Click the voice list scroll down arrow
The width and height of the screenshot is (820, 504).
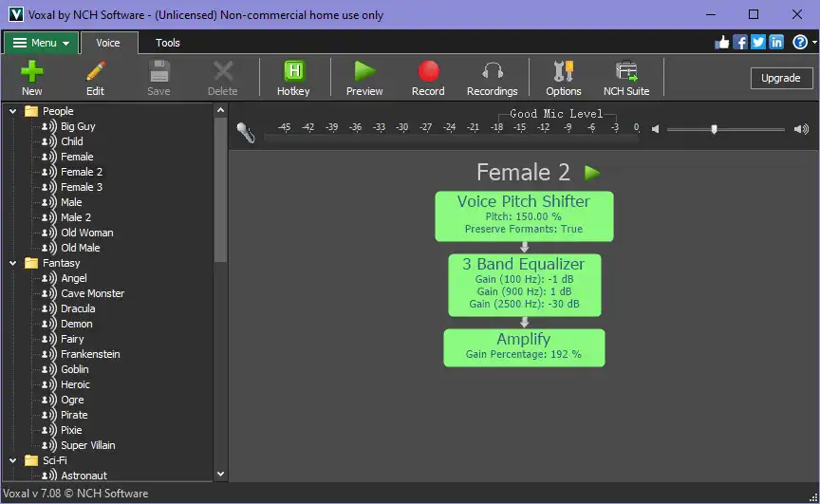coord(221,475)
